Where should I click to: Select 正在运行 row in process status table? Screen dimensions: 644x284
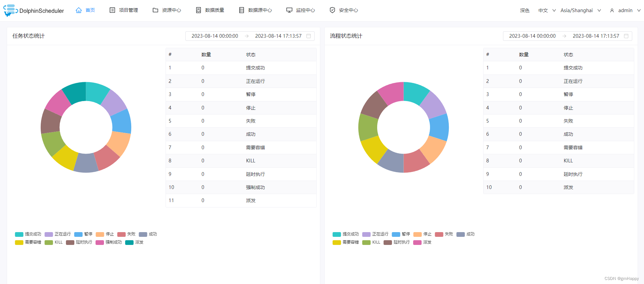click(x=559, y=81)
